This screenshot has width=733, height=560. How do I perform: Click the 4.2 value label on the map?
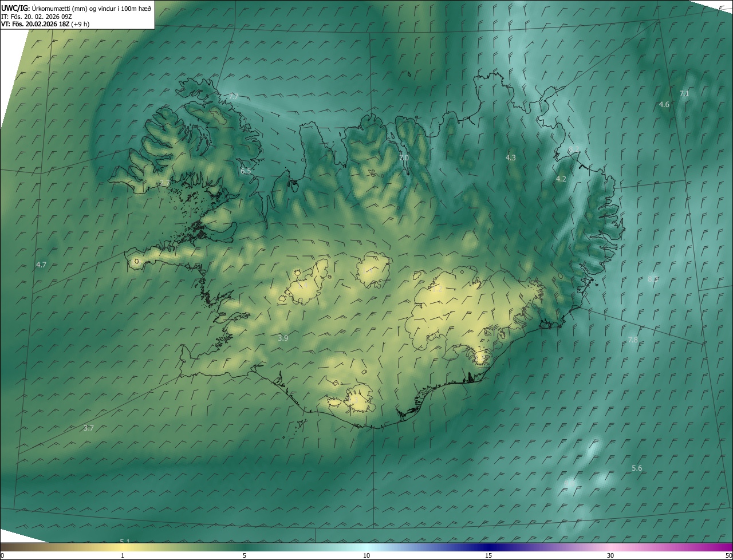561,179
